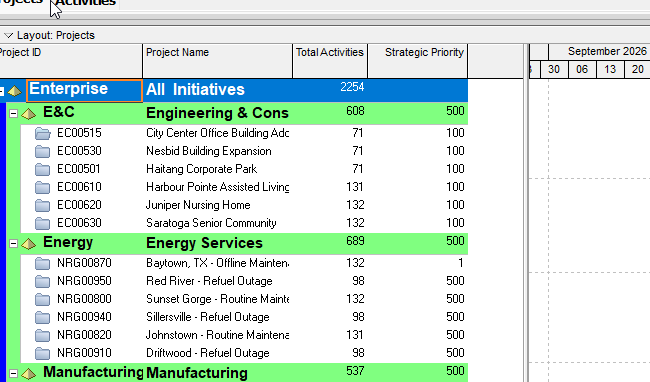
Task: Select project ID EC00610
Action: [x=79, y=187]
